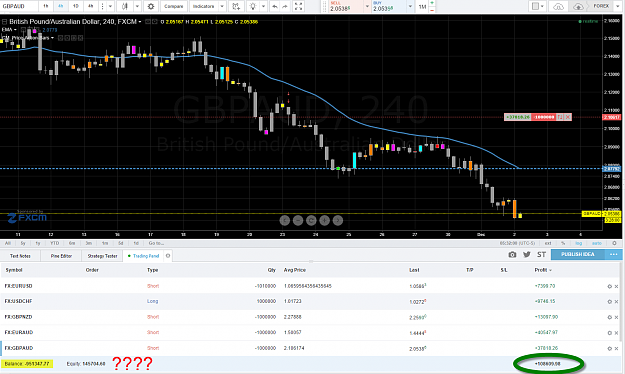Collapse the chart legend box

point(4,22)
